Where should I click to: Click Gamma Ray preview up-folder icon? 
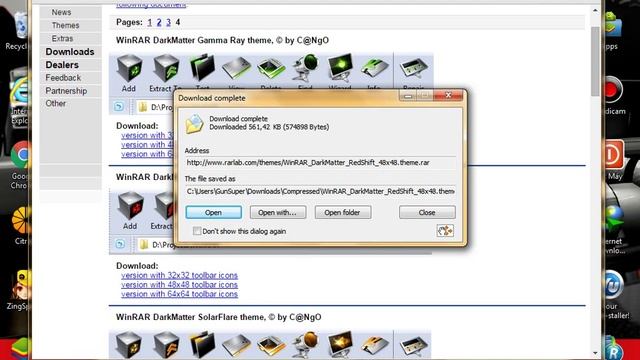point(119,107)
